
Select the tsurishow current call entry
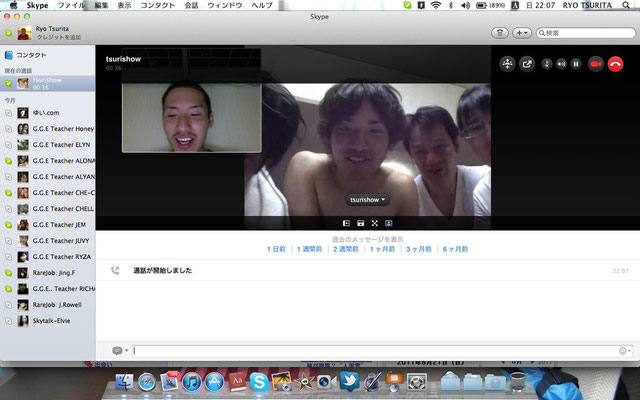coord(47,84)
